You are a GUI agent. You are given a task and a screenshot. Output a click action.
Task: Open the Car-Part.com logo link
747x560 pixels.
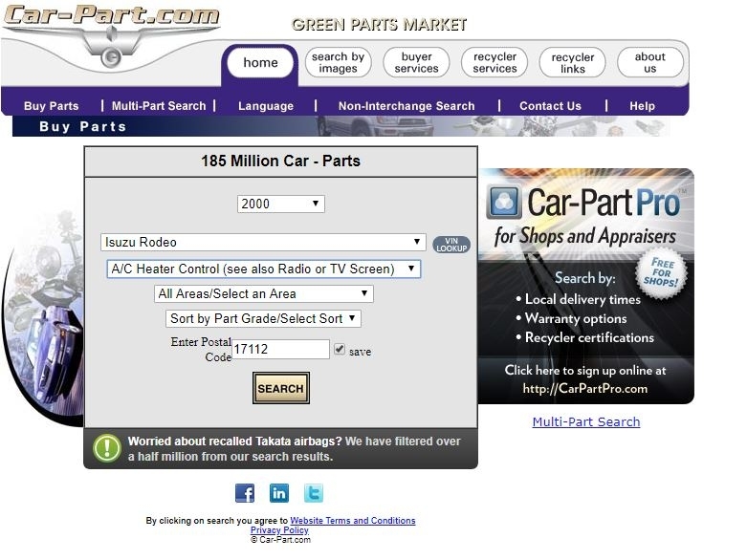pos(111,35)
